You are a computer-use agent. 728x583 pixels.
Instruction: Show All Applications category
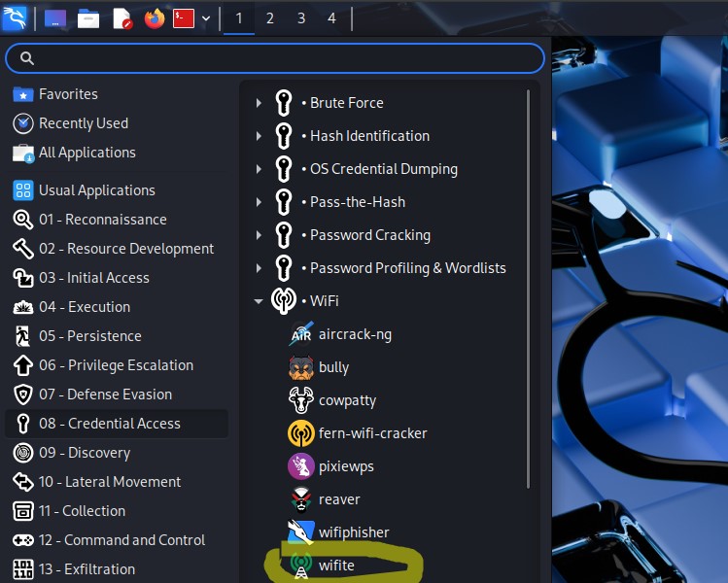click(x=116, y=153)
